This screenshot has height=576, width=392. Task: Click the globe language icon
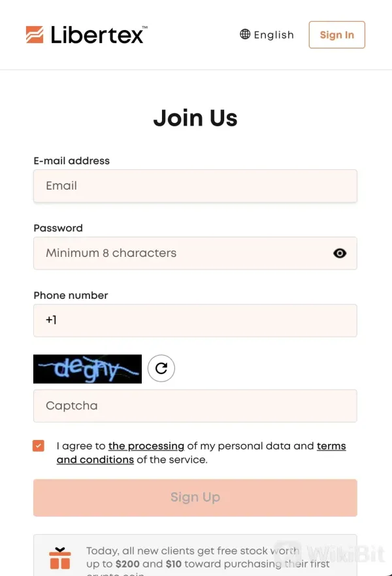tap(245, 35)
